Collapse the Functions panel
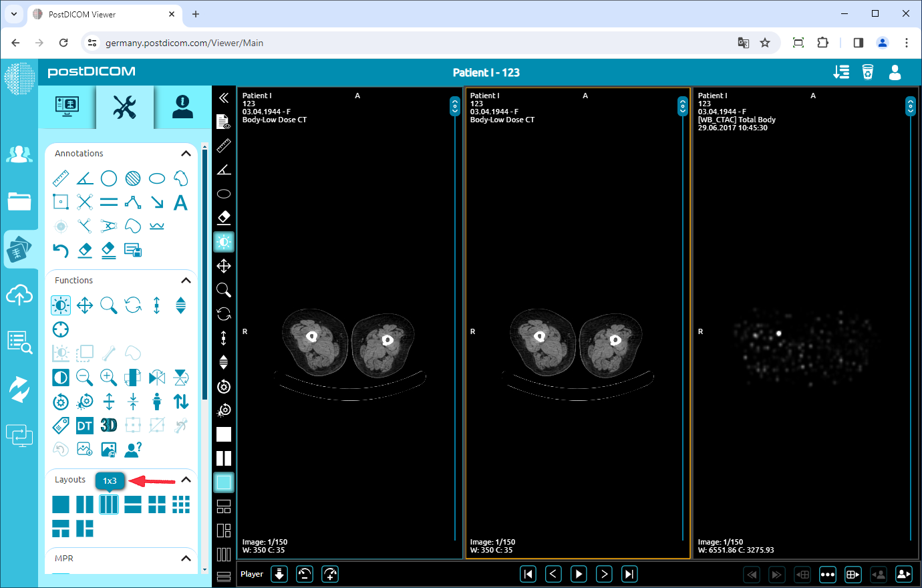The height and width of the screenshot is (588, 922). point(186,280)
